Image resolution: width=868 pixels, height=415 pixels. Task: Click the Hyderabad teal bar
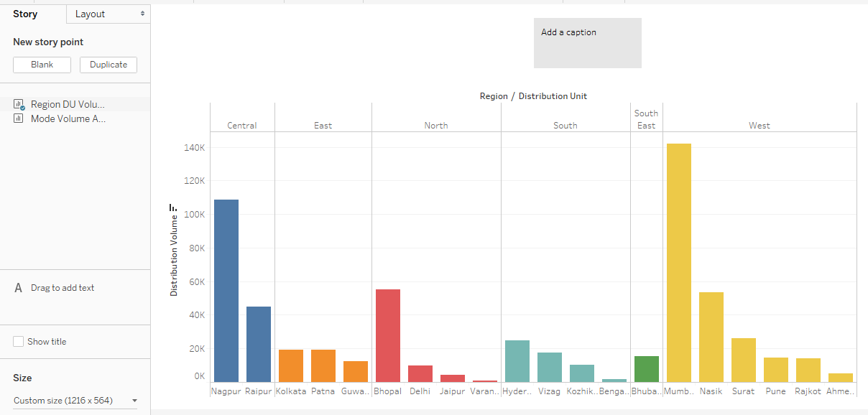pyautogui.click(x=517, y=361)
